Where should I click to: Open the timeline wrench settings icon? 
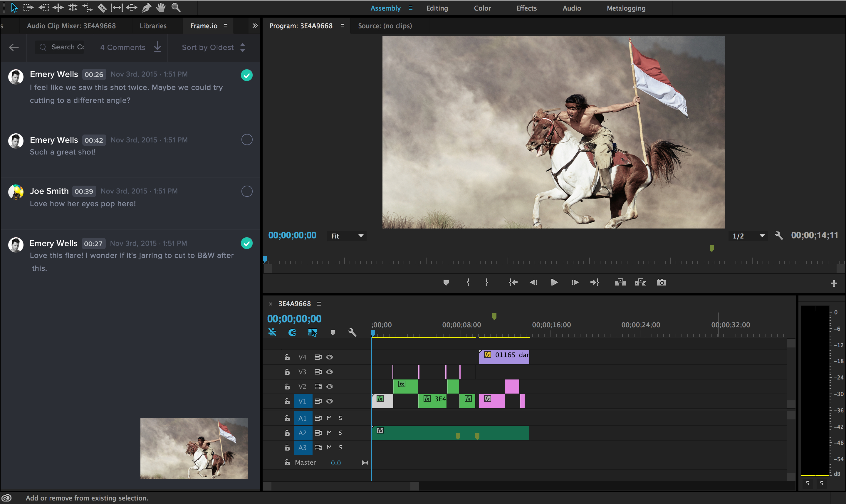(x=352, y=332)
